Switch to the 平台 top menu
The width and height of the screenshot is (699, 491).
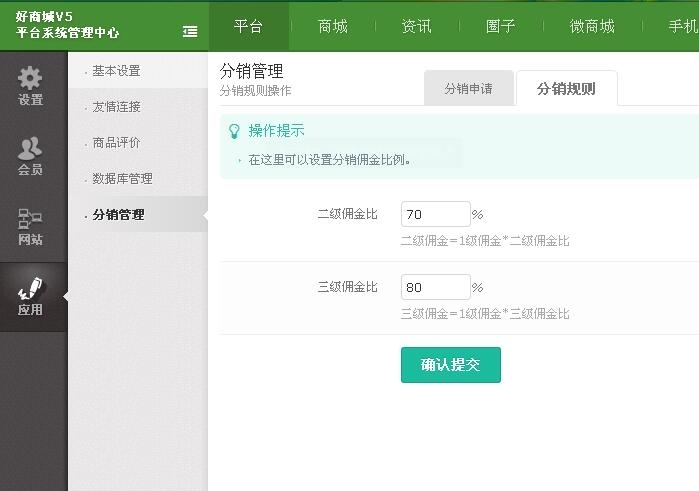tap(248, 26)
